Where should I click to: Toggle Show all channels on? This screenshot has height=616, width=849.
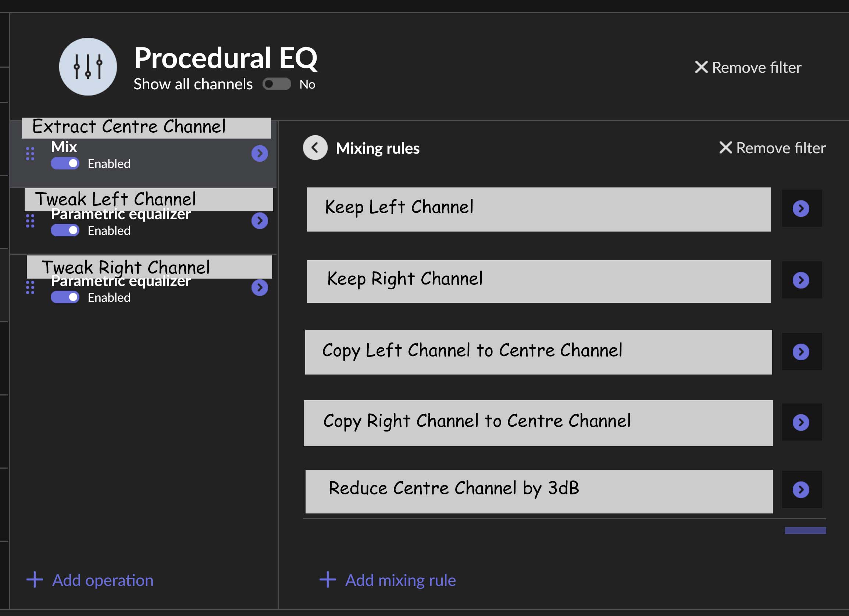click(277, 84)
